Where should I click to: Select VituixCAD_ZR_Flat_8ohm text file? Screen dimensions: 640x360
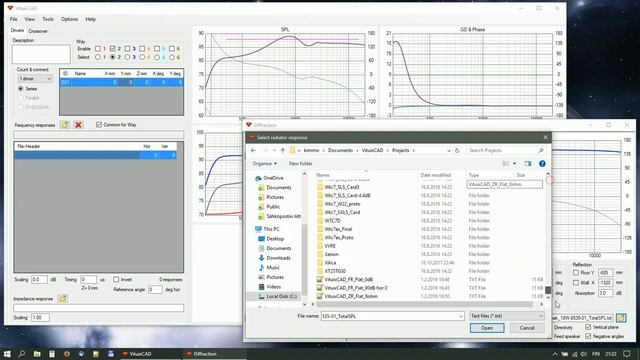(x=347, y=296)
